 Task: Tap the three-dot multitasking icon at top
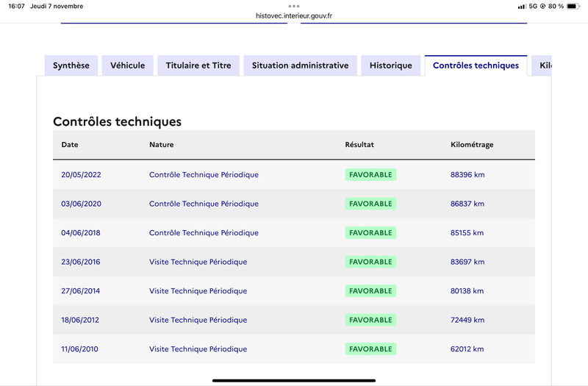(x=294, y=6)
